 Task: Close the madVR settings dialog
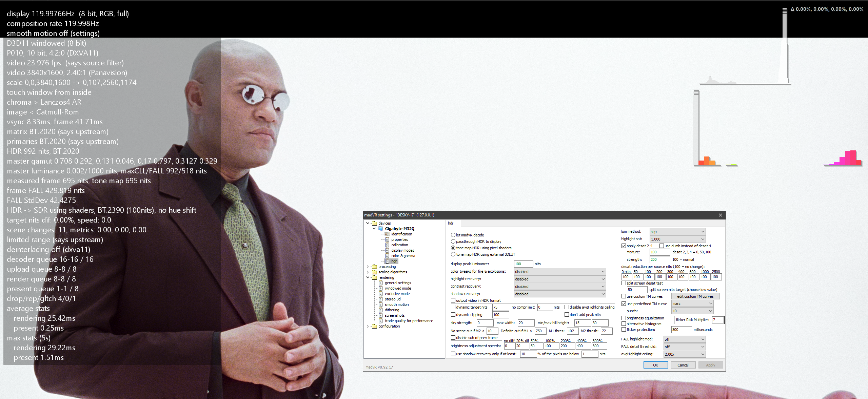coord(721,215)
